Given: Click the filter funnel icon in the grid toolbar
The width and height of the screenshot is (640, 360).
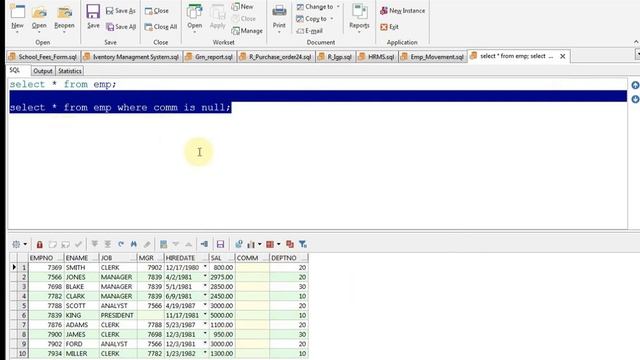Looking at the screenshot, I should pyautogui.click(x=302, y=244).
